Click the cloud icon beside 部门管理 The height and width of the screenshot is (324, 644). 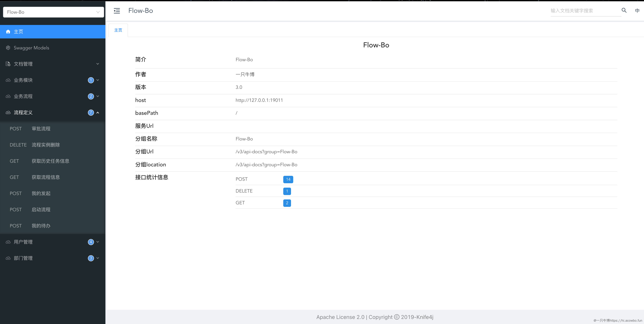coord(8,258)
